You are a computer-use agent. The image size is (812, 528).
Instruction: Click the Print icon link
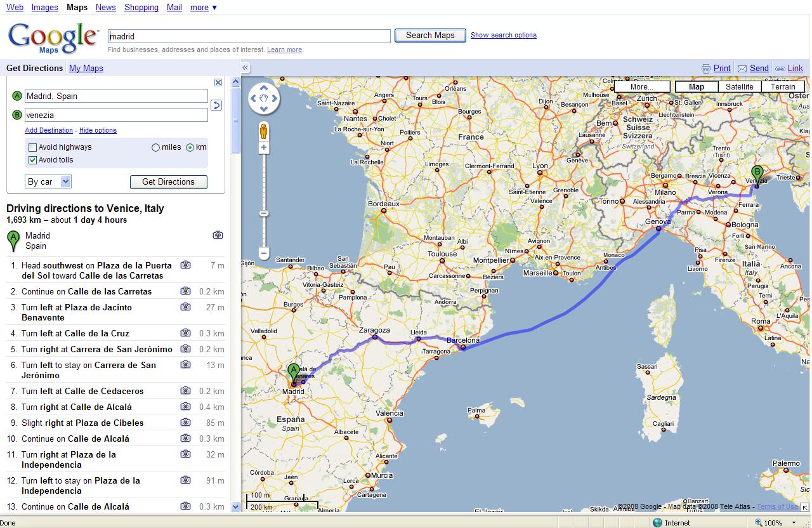[x=716, y=69]
